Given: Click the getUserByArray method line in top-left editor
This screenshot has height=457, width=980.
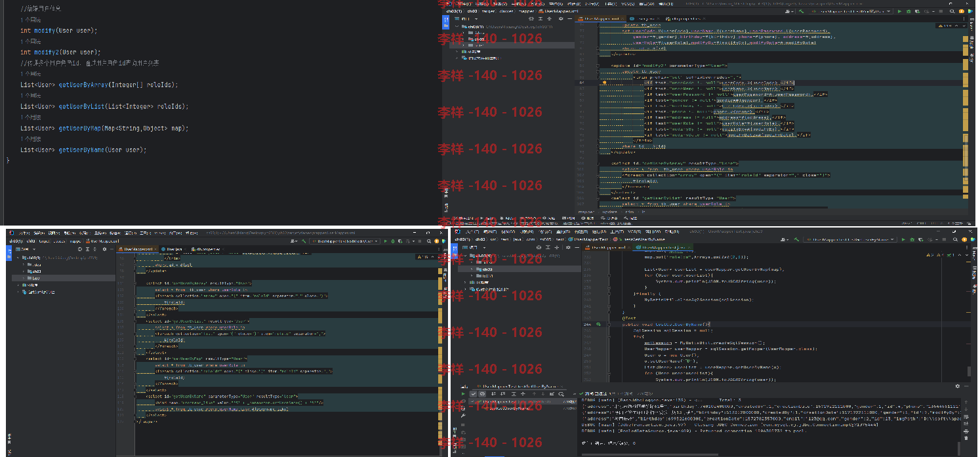Looking at the screenshot, I should click(x=99, y=85).
